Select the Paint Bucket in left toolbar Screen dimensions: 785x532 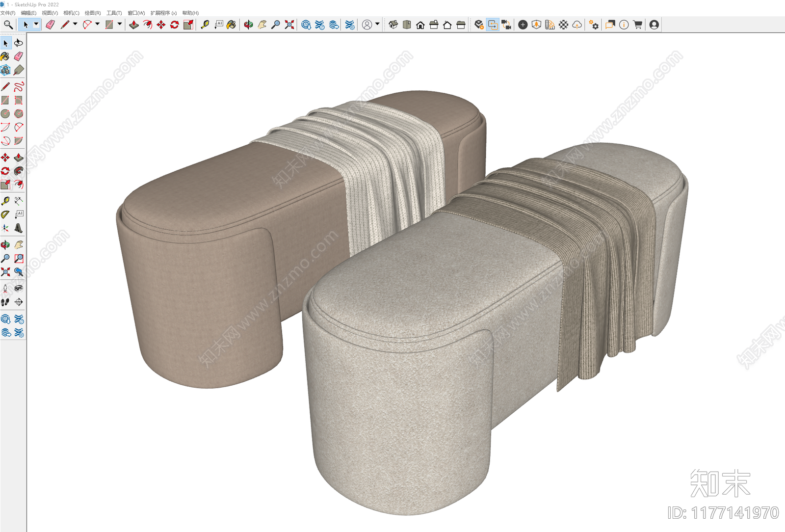pyautogui.click(x=6, y=56)
